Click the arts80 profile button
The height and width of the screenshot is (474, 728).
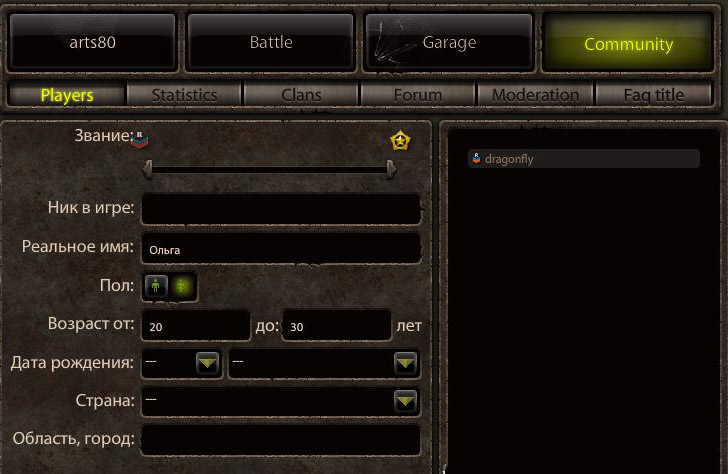(92, 42)
